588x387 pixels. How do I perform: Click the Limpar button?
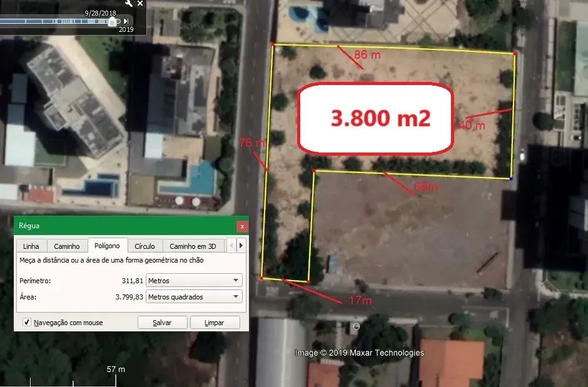pos(215,323)
